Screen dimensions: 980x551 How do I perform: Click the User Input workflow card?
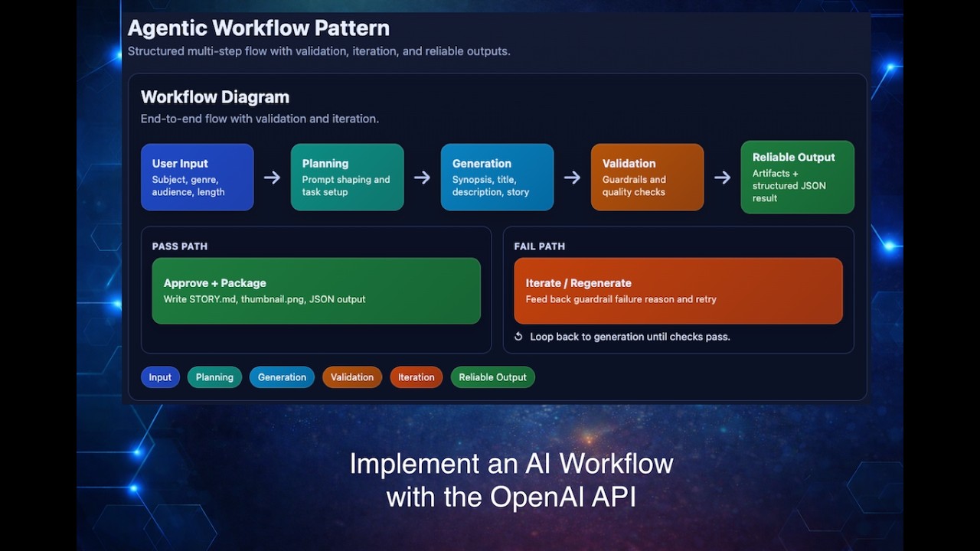197,177
